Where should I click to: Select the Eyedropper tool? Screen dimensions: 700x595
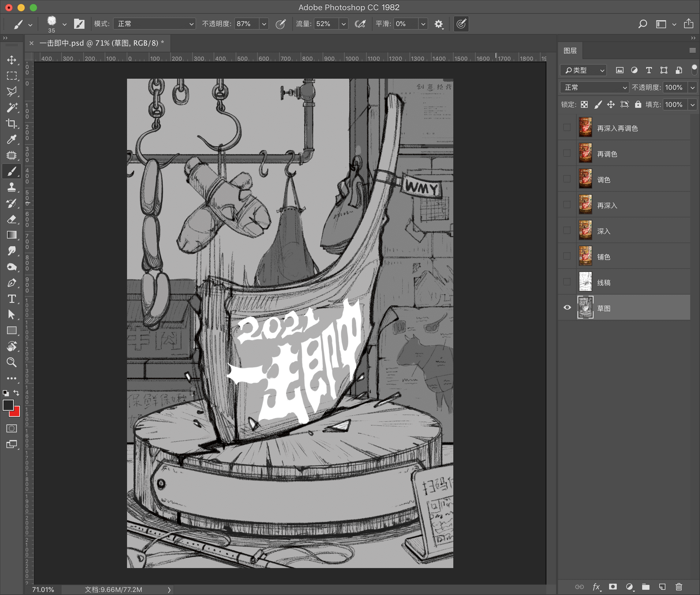pyautogui.click(x=11, y=139)
